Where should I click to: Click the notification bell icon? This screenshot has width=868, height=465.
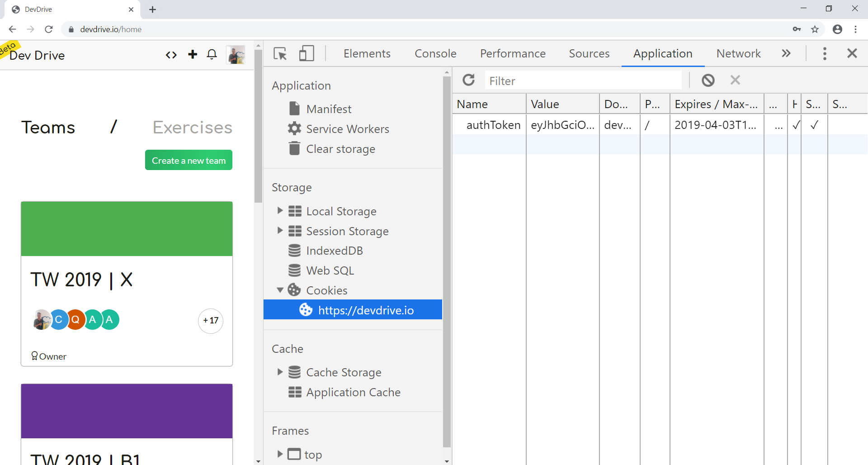coord(212,55)
